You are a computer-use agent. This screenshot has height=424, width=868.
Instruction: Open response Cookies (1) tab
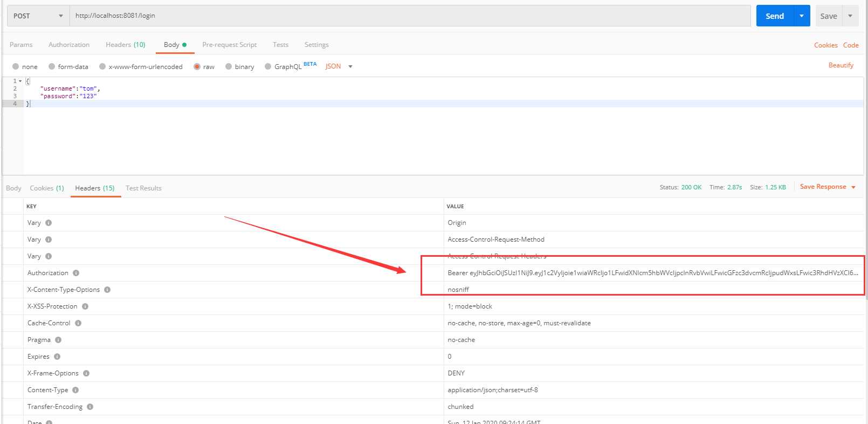click(x=47, y=188)
